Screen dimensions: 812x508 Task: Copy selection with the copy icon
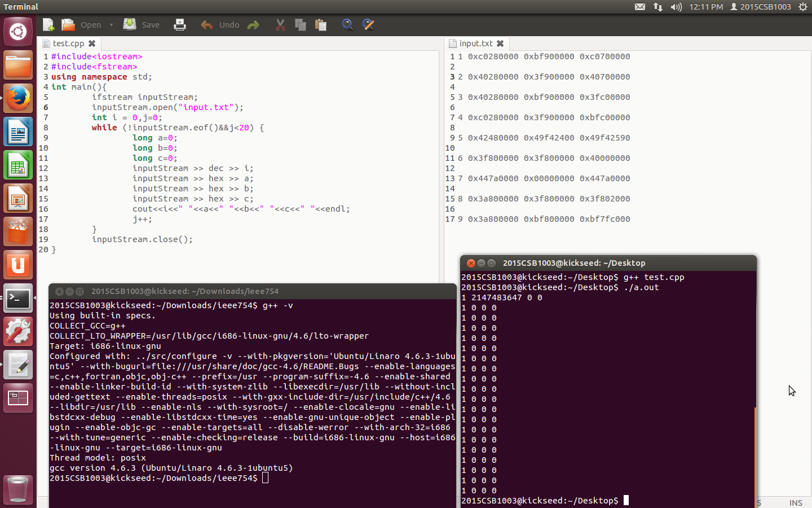(301, 25)
